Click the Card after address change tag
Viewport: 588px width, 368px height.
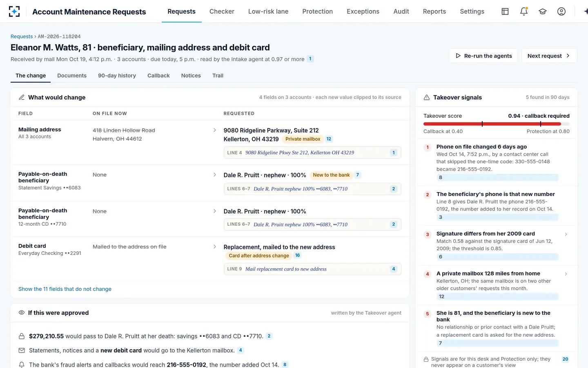(x=259, y=256)
